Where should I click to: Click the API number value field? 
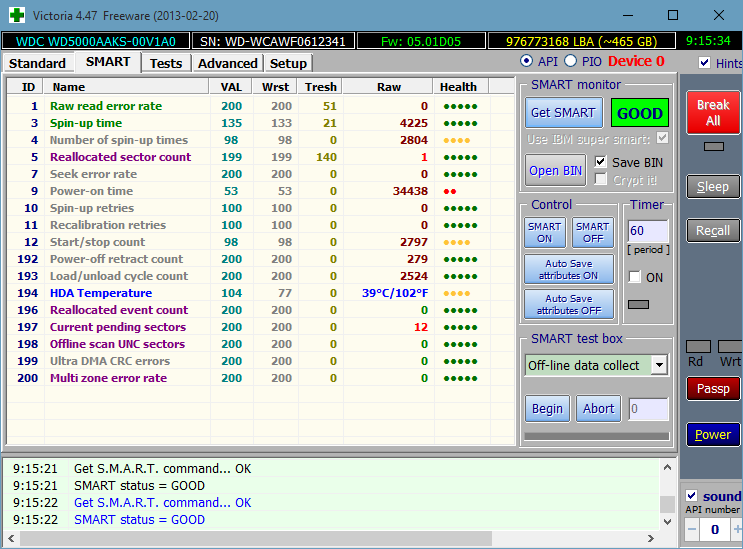pyautogui.click(x=715, y=529)
